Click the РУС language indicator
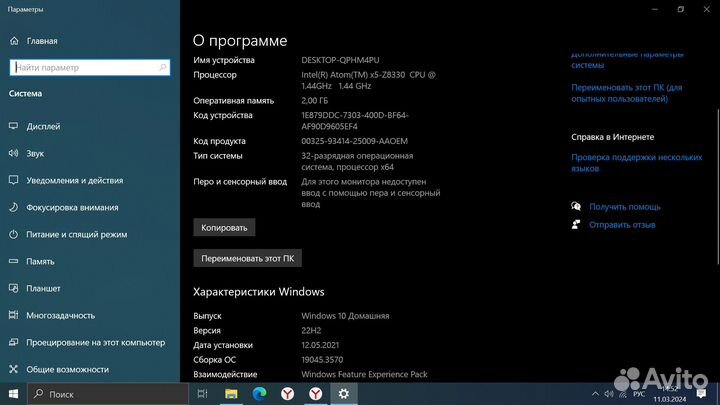 [x=639, y=394]
